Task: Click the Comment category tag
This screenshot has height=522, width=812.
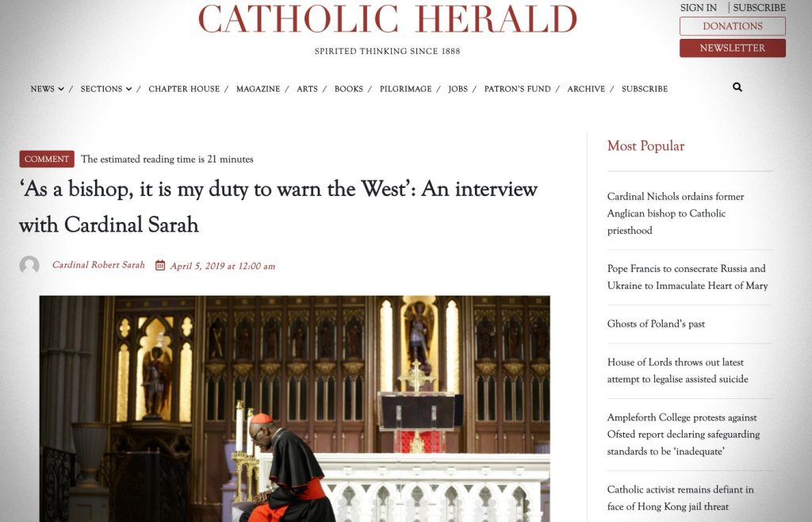Action: (x=47, y=159)
